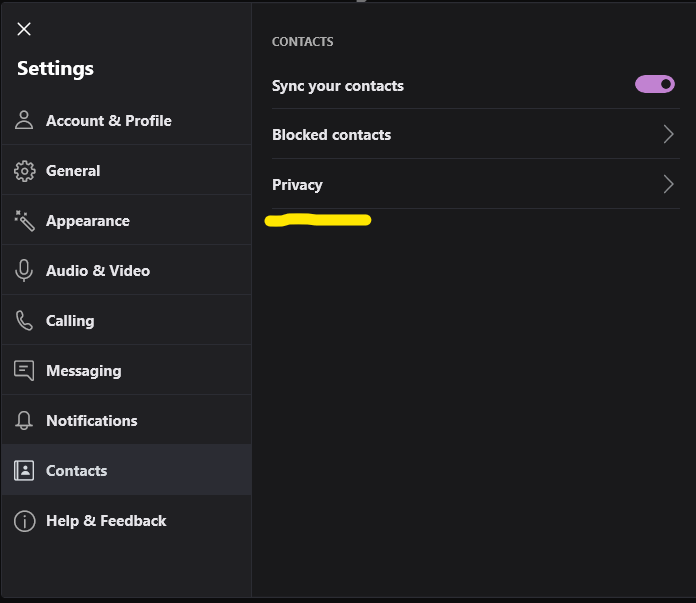Expand Privacy using its chevron arrow
The image size is (696, 603).
coord(668,185)
